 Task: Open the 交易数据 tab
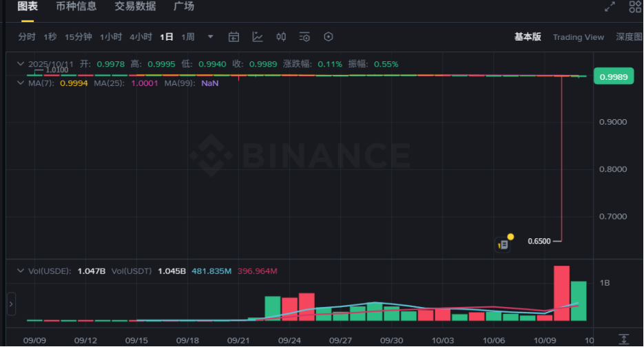[135, 7]
